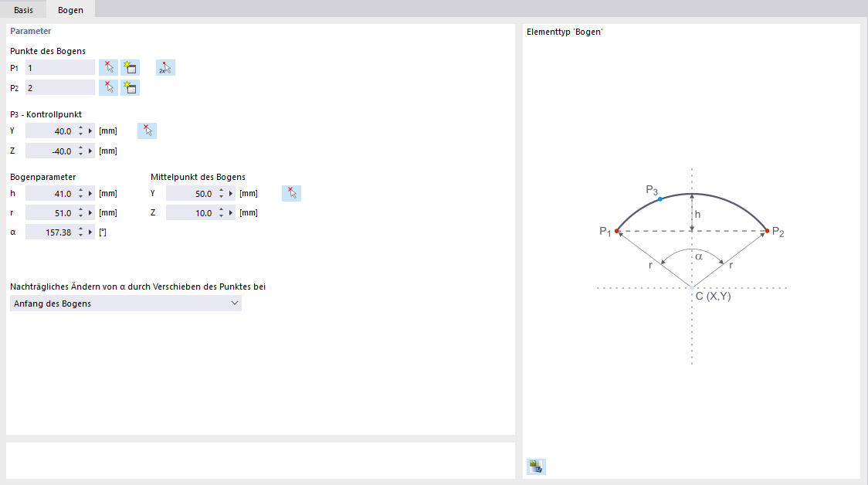Pick arc center point graphically
Screen dimensions: 868x485
coord(292,193)
